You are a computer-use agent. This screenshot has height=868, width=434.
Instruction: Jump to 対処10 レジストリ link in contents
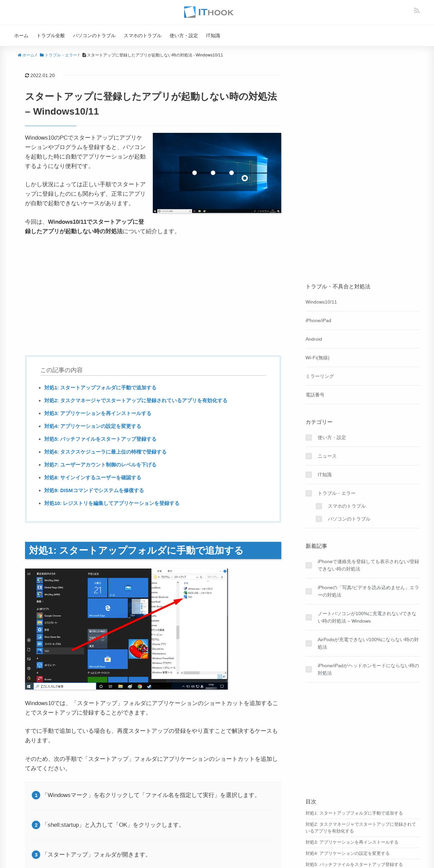[112, 503]
